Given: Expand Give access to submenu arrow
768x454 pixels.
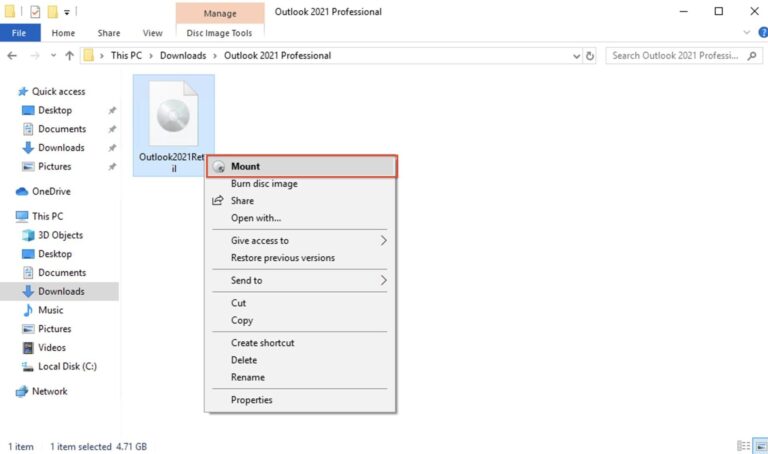Looking at the screenshot, I should tap(383, 240).
